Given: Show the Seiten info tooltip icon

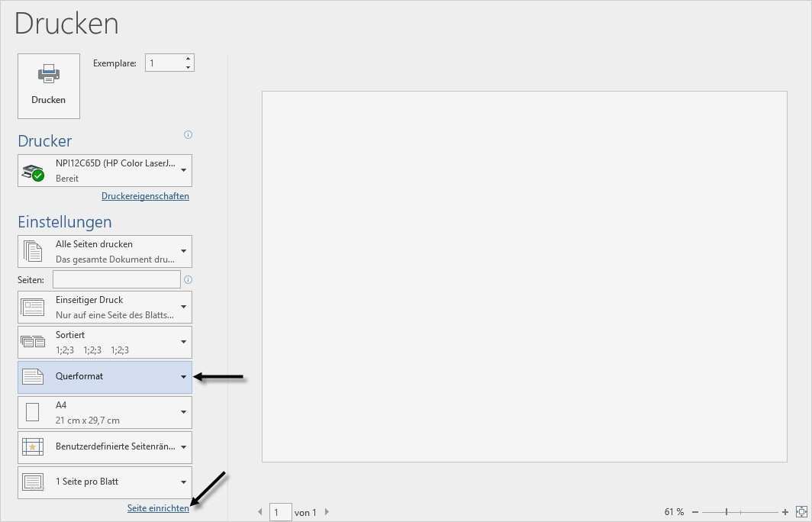Looking at the screenshot, I should pos(188,279).
